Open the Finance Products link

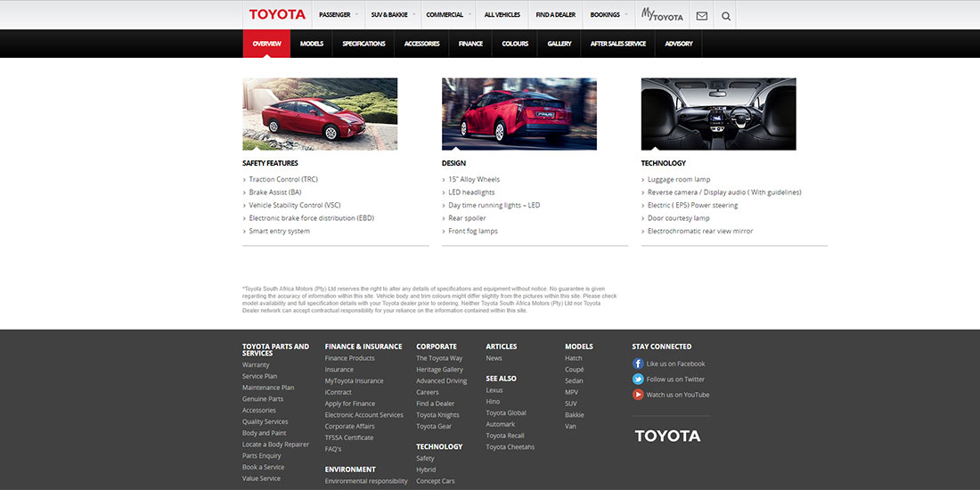click(349, 358)
